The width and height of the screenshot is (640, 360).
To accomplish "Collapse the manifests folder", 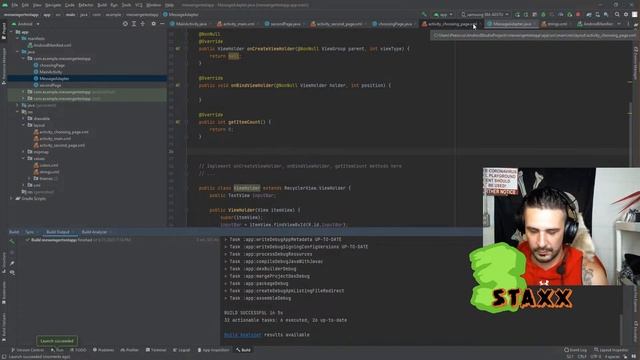I will coord(18,38).
